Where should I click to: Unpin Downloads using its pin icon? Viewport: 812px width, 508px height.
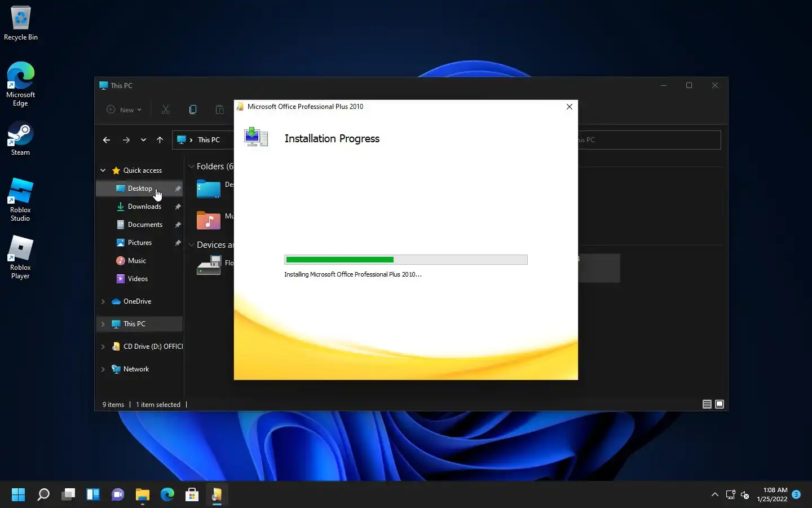coord(178,207)
